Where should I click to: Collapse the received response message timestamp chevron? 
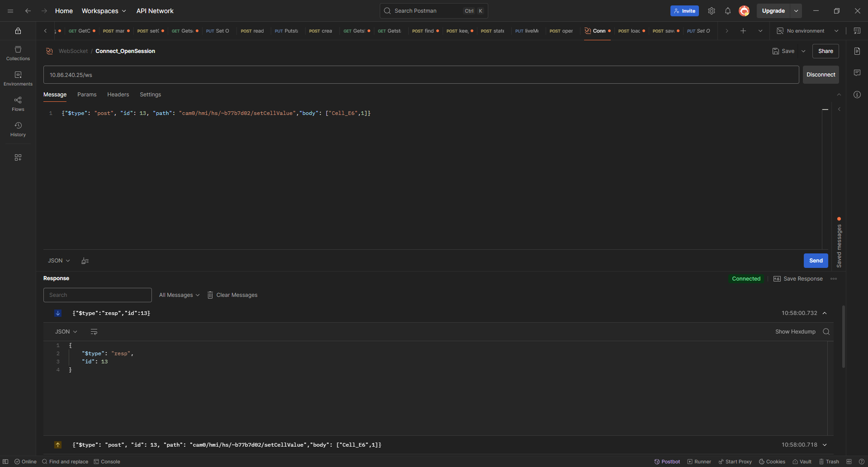click(825, 313)
